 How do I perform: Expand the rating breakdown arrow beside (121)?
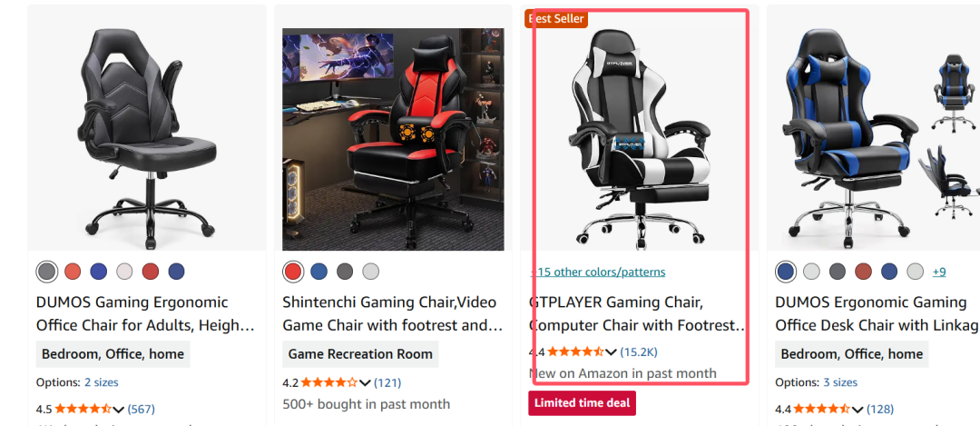tap(365, 382)
